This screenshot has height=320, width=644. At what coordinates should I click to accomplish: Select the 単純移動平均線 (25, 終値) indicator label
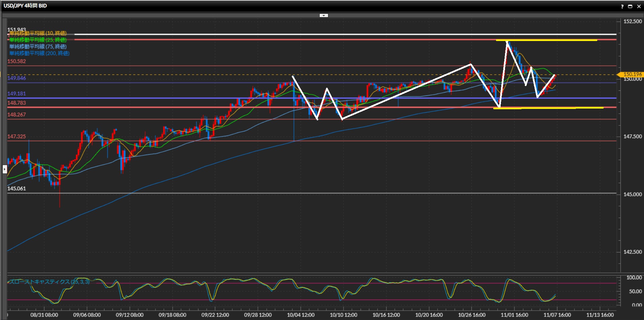pos(38,40)
